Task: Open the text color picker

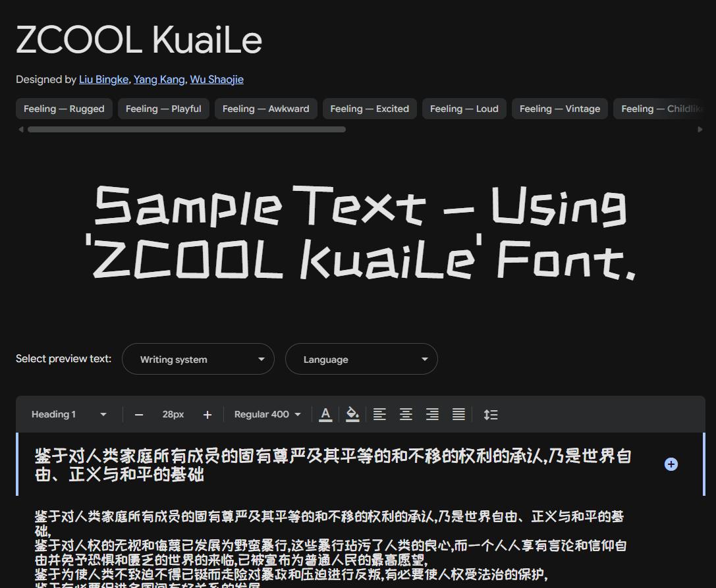Action: tap(325, 415)
